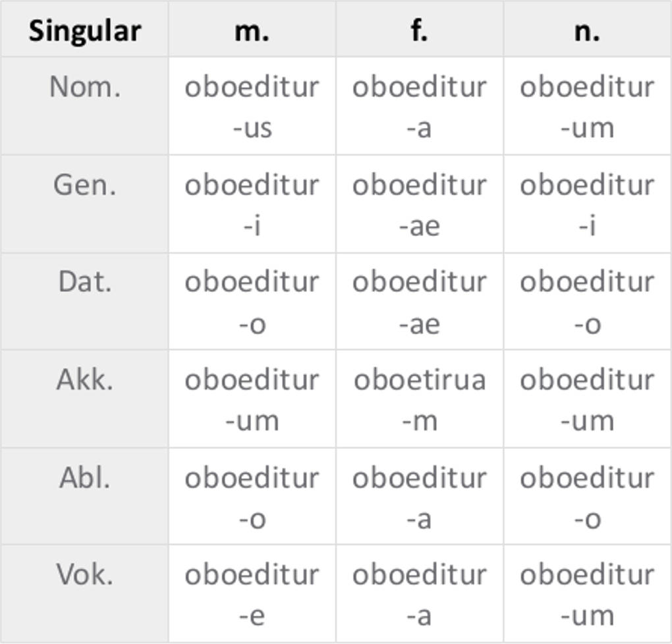Select the f. column header

tap(420, 30)
